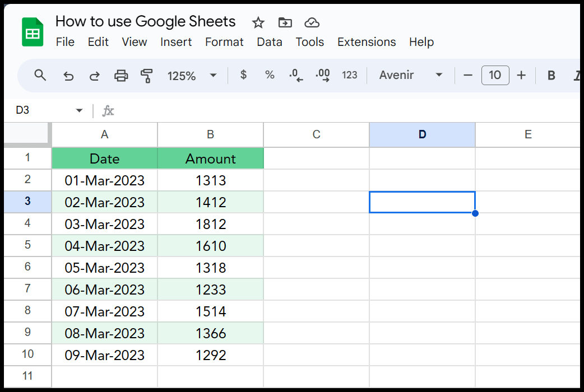The width and height of the screenshot is (584, 392).
Task: Select row 1 header
Action: [27, 158]
